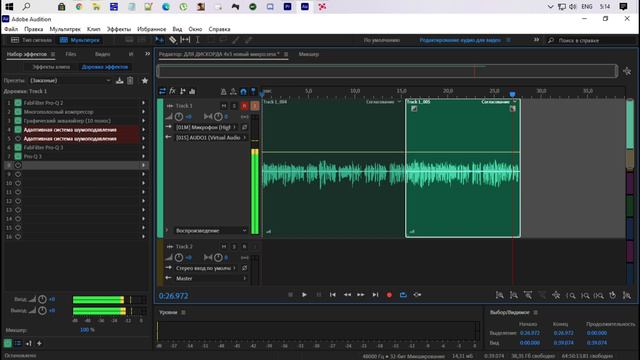The width and height of the screenshot is (640, 360).
Task: Select the Slip tool in toolbar
Action: (x=185, y=40)
